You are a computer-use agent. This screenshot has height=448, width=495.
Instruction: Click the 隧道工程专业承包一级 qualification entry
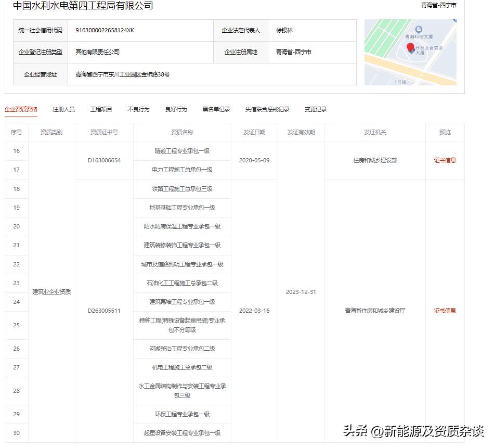(181, 151)
